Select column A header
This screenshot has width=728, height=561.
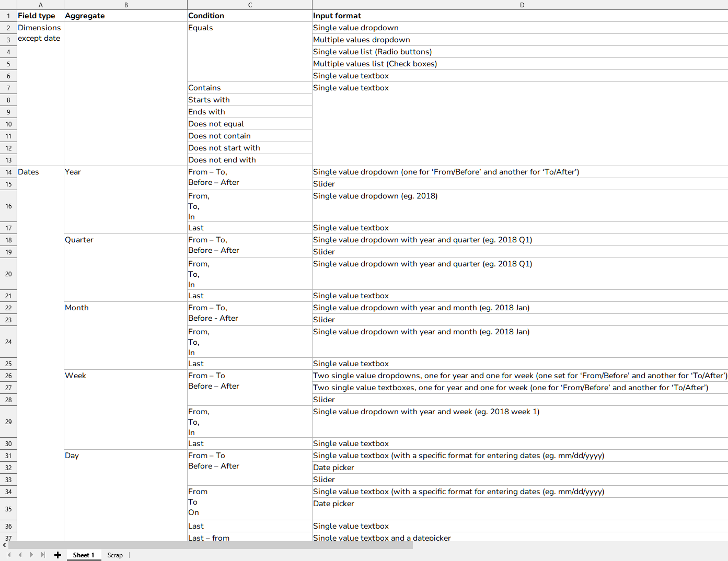(40, 5)
